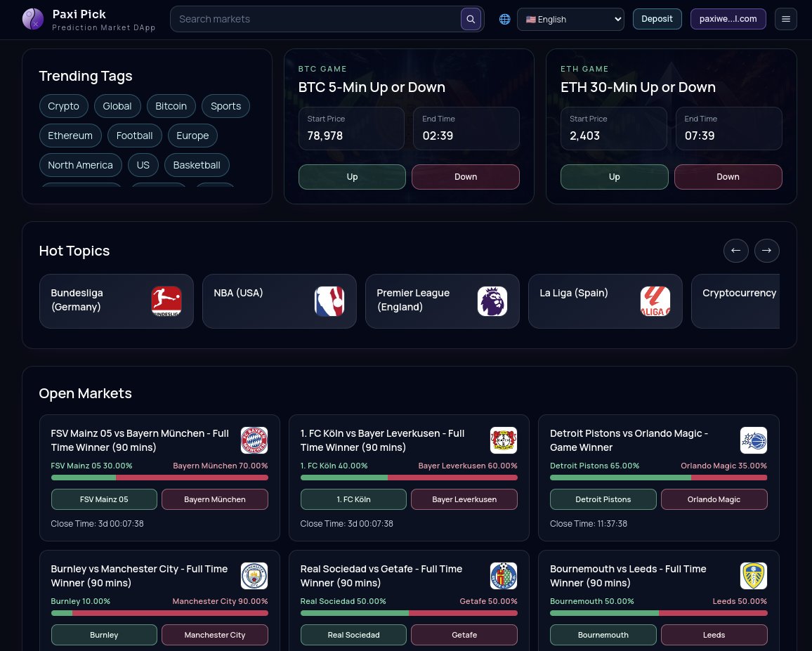Pick Getafe button
812x651 pixels.
(464, 635)
